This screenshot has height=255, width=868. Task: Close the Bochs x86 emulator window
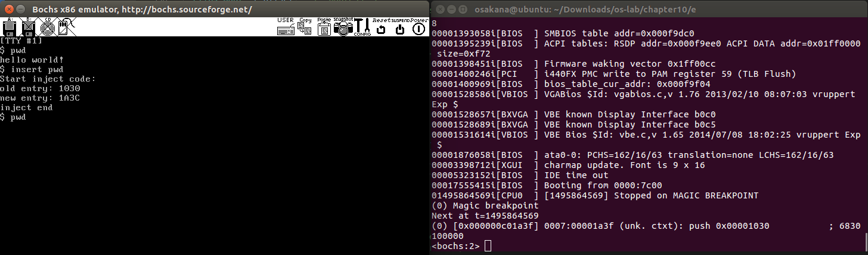click(8, 10)
